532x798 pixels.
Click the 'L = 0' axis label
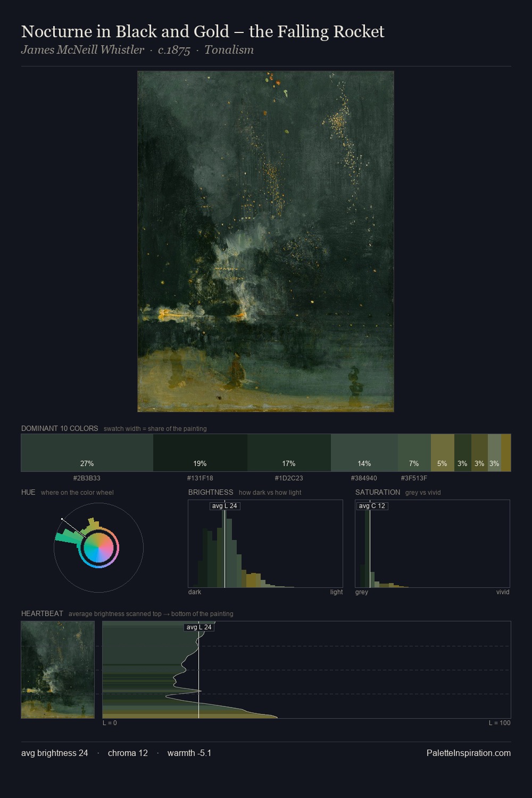110,723
